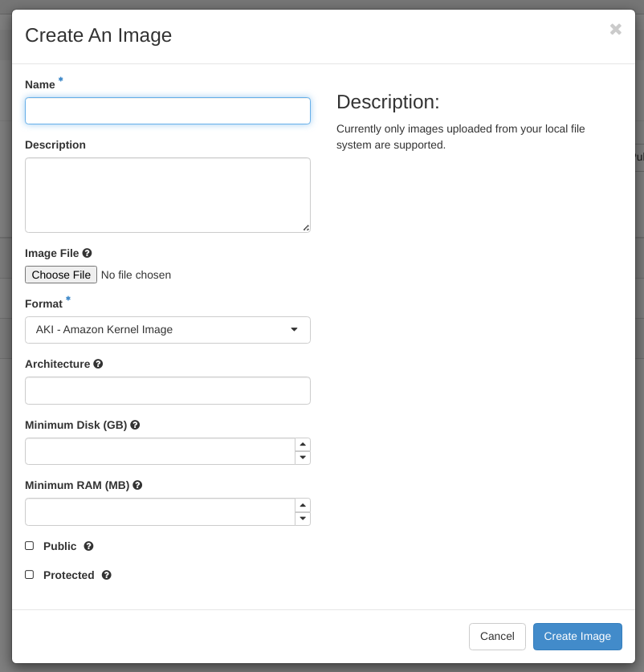Click into the Description text area
This screenshot has width=644, height=672.
pyautogui.click(x=168, y=195)
